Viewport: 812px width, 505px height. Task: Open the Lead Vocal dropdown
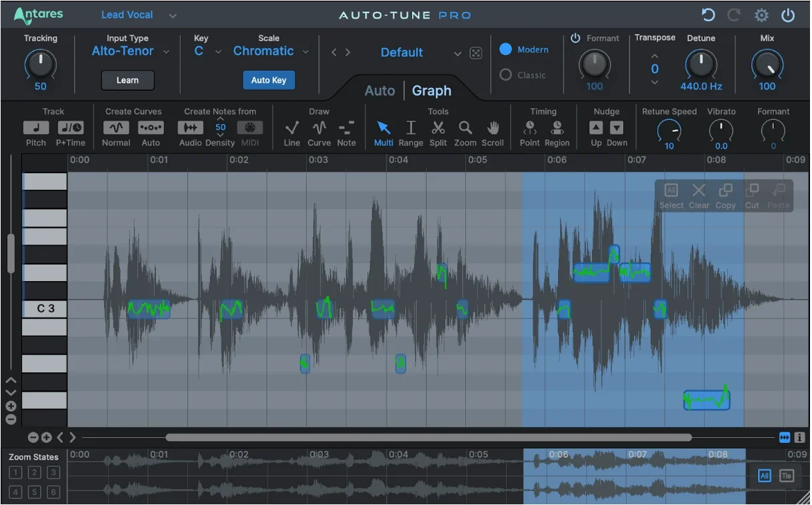[139, 15]
